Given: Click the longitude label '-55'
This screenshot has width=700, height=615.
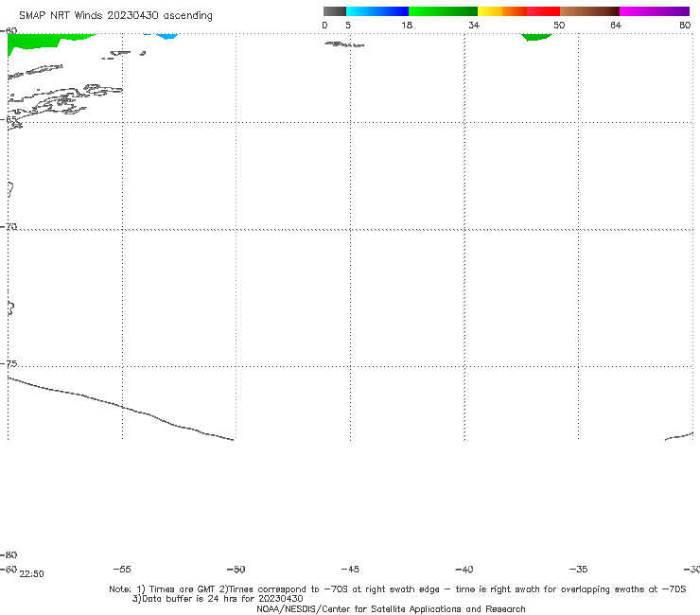Looking at the screenshot, I should pos(122,569).
